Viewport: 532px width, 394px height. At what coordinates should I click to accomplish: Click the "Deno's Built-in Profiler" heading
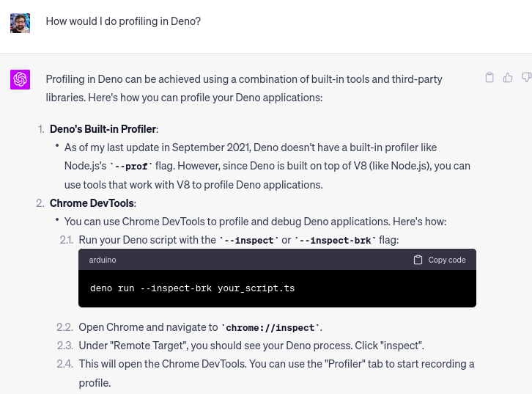(103, 129)
